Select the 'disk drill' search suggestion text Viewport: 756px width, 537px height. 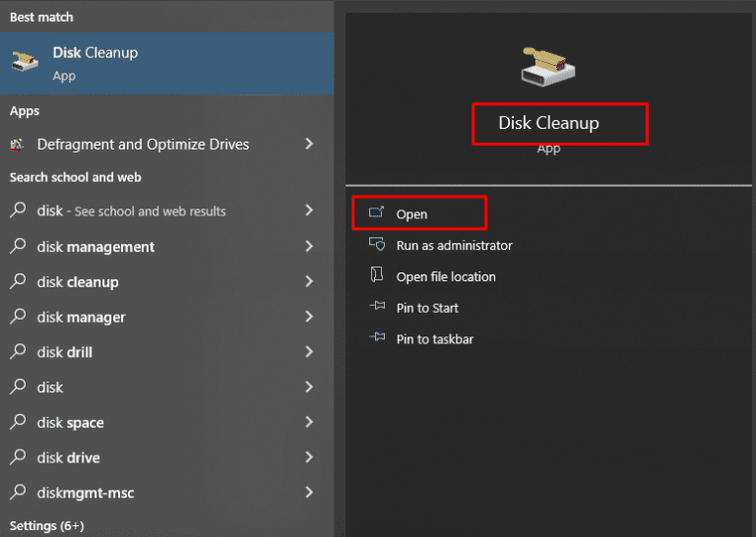click(x=65, y=352)
